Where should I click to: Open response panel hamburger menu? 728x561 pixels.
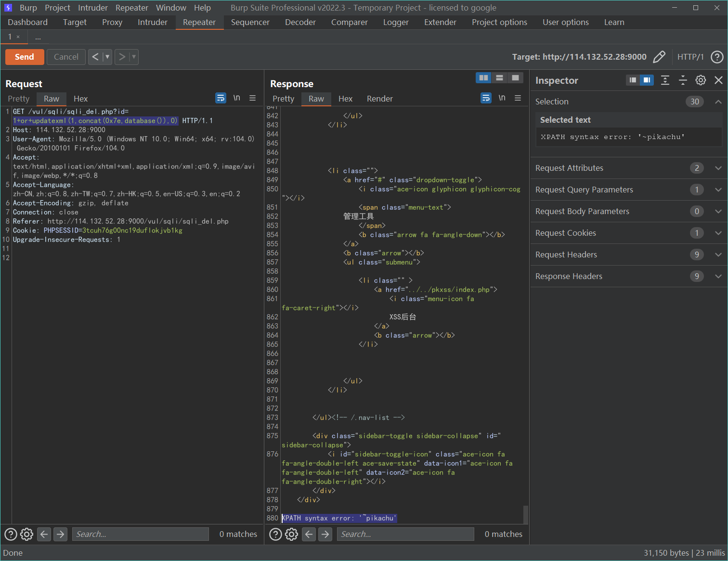518,98
